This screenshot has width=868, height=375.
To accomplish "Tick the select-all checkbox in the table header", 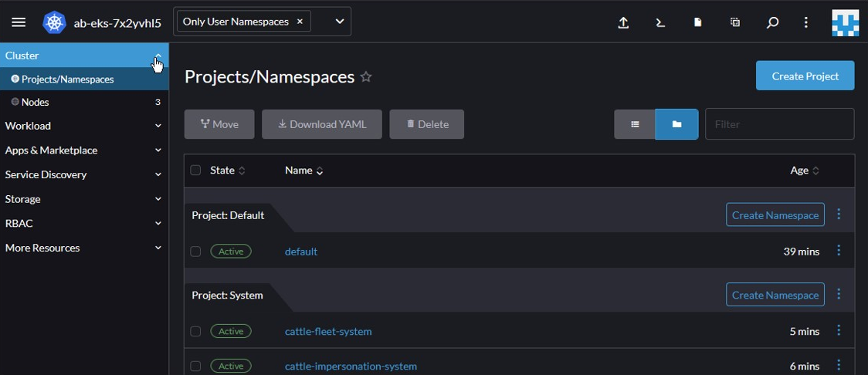I will [x=195, y=171].
